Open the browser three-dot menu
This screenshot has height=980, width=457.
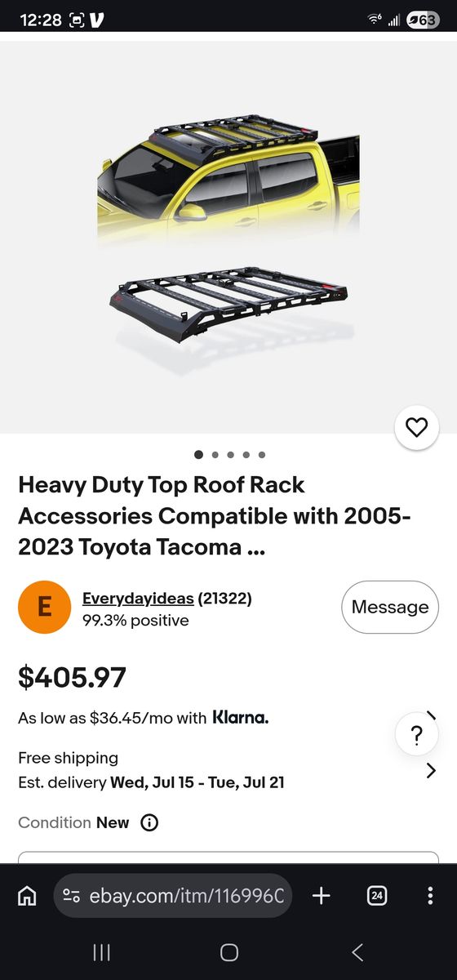430,896
